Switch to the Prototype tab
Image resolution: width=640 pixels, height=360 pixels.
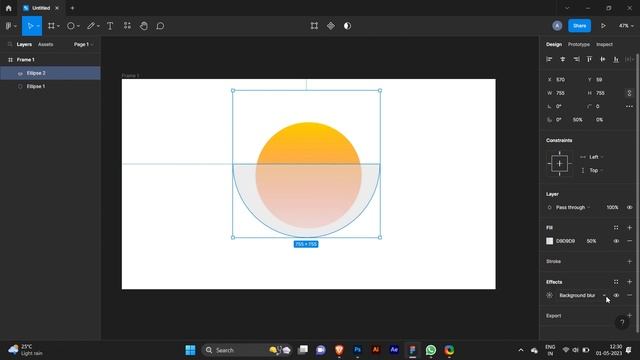tap(579, 44)
